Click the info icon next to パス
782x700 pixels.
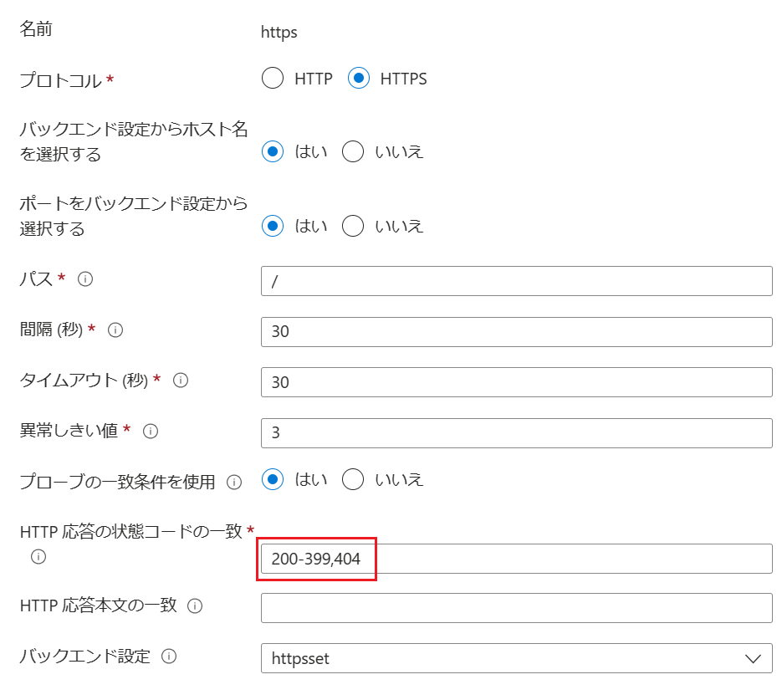pyautogui.click(x=85, y=279)
